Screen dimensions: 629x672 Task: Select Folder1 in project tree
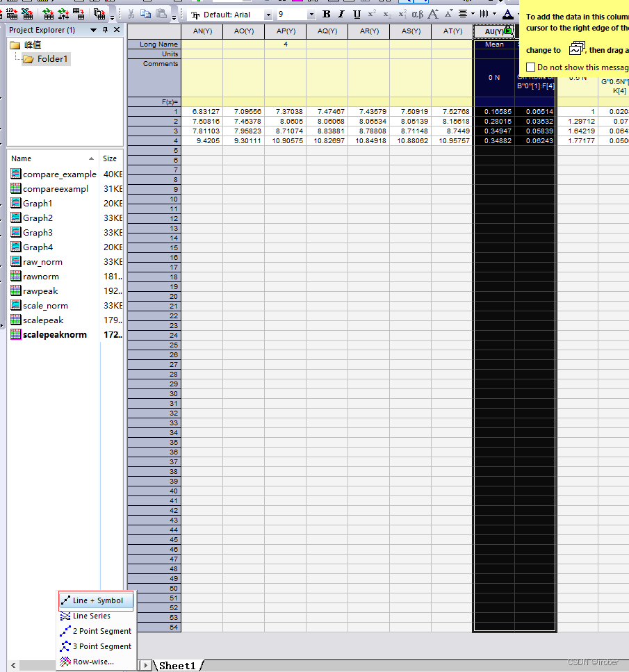coord(47,58)
